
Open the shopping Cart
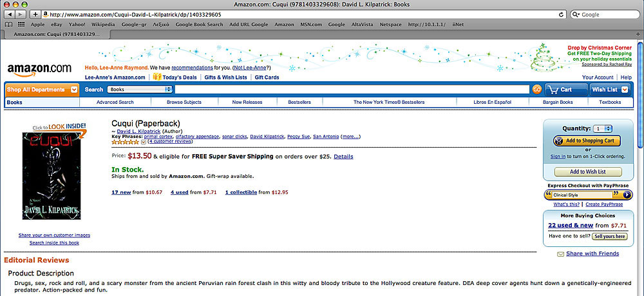pos(565,89)
